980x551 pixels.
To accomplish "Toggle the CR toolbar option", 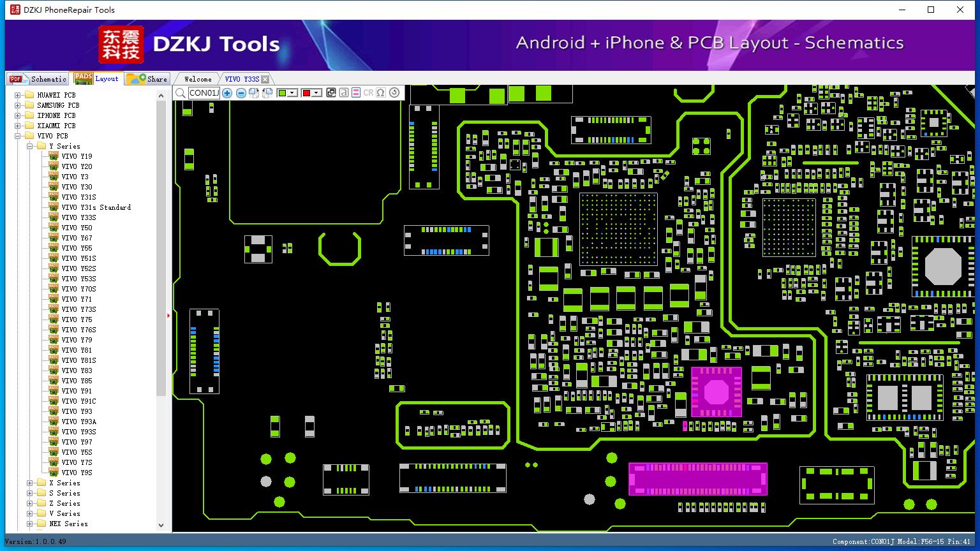I will click(368, 93).
